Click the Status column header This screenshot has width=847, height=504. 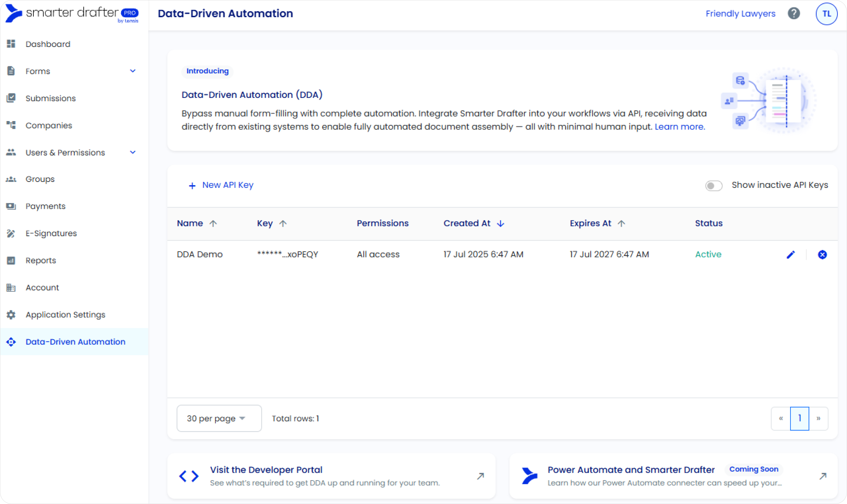click(x=709, y=223)
